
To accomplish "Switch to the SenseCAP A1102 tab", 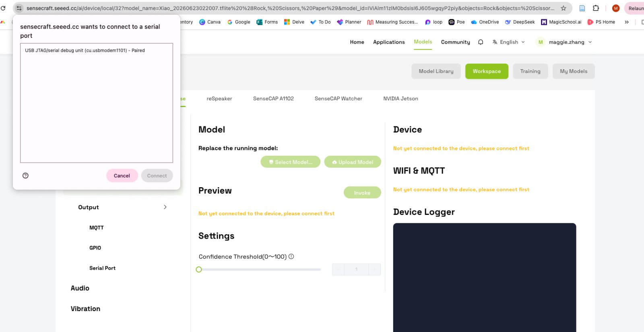I will point(273,99).
